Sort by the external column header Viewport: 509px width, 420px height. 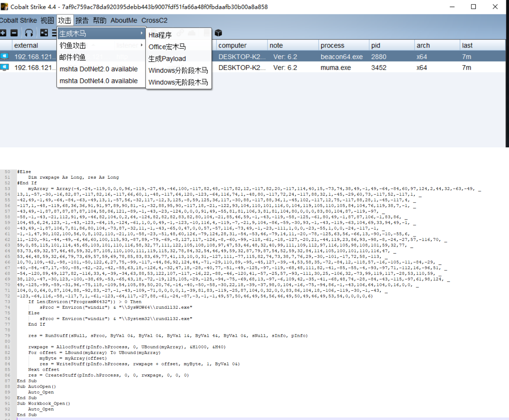click(34, 45)
